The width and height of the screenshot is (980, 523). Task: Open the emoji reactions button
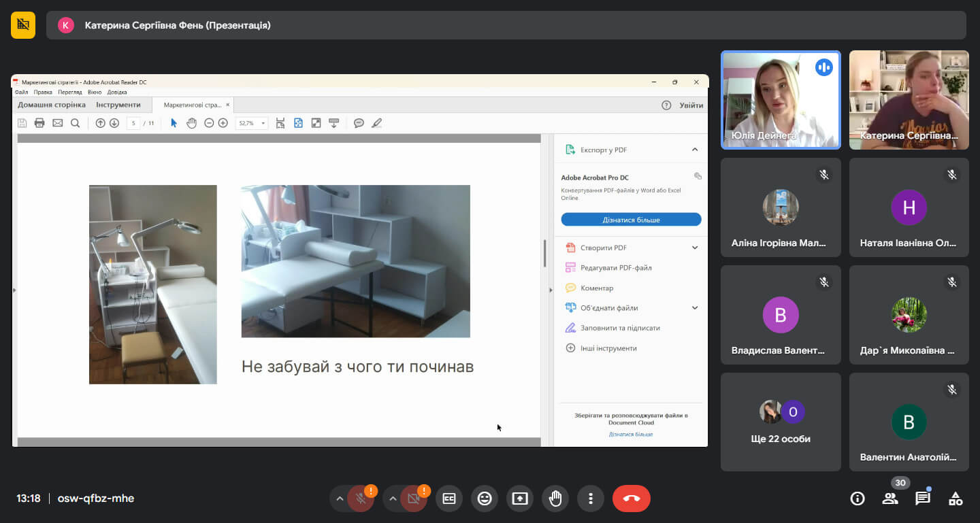point(485,499)
